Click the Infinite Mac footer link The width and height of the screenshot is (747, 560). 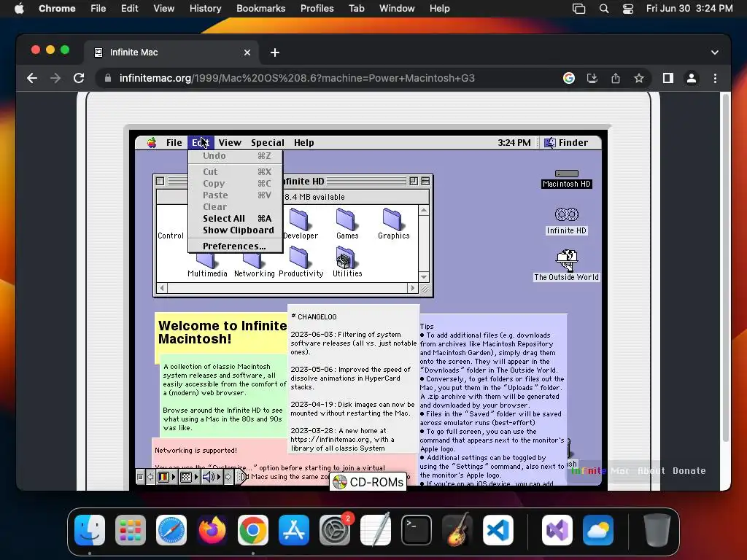click(x=600, y=470)
